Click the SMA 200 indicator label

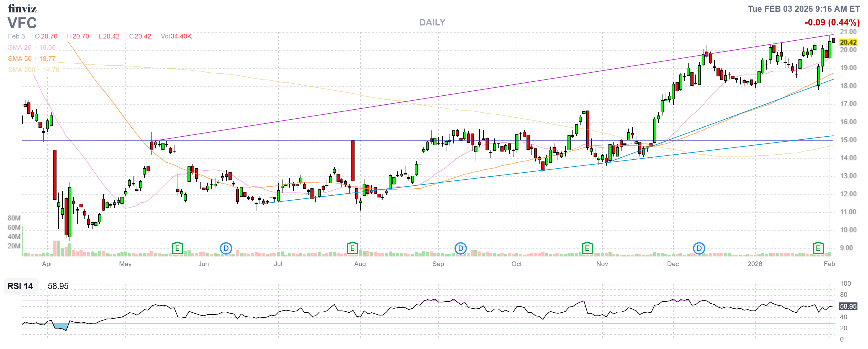pos(21,70)
